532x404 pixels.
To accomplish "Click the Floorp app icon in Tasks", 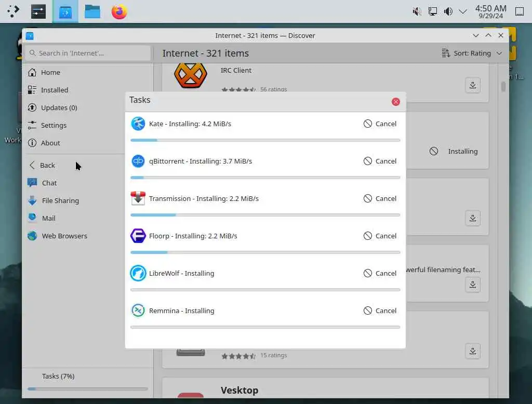I will 138,235.
